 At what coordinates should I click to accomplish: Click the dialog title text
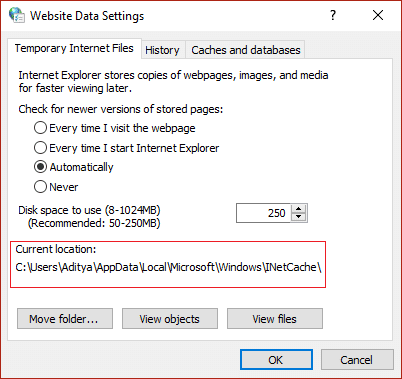(x=87, y=16)
